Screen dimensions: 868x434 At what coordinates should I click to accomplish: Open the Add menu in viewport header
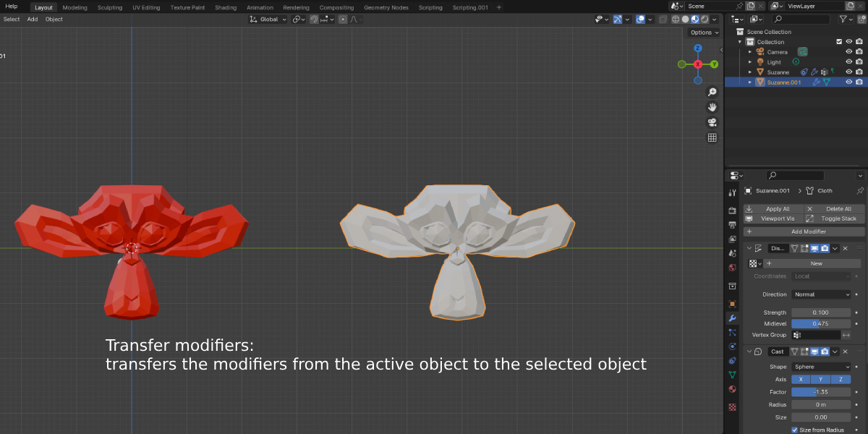33,20
